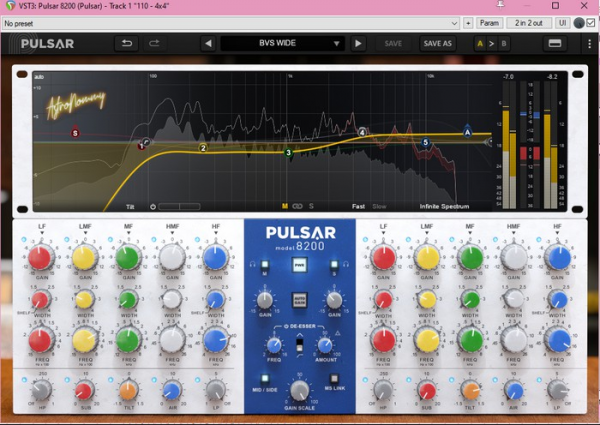Go to previous preset with left arrow

pos(208,44)
